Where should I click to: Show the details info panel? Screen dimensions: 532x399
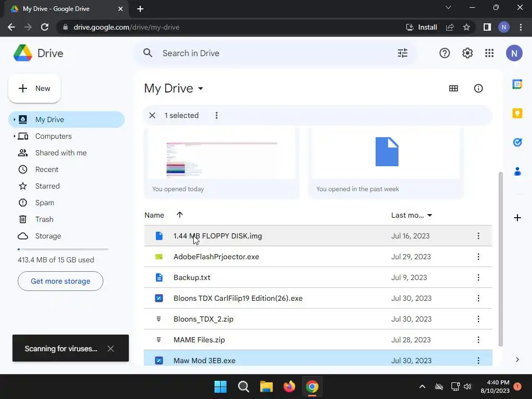coord(478,88)
